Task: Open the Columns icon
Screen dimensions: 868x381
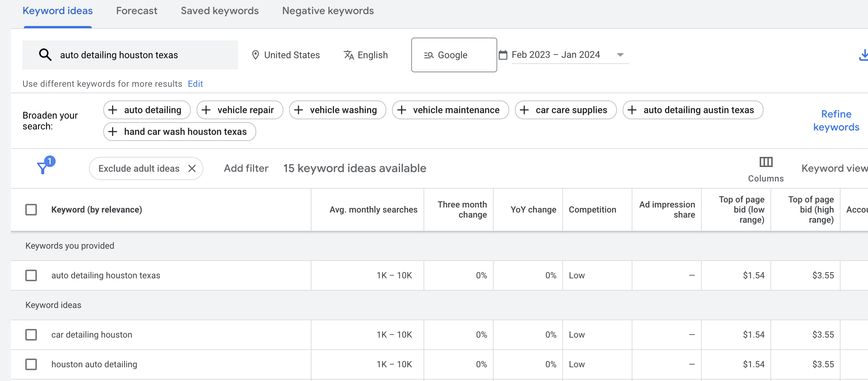Action: [x=766, y=162]
